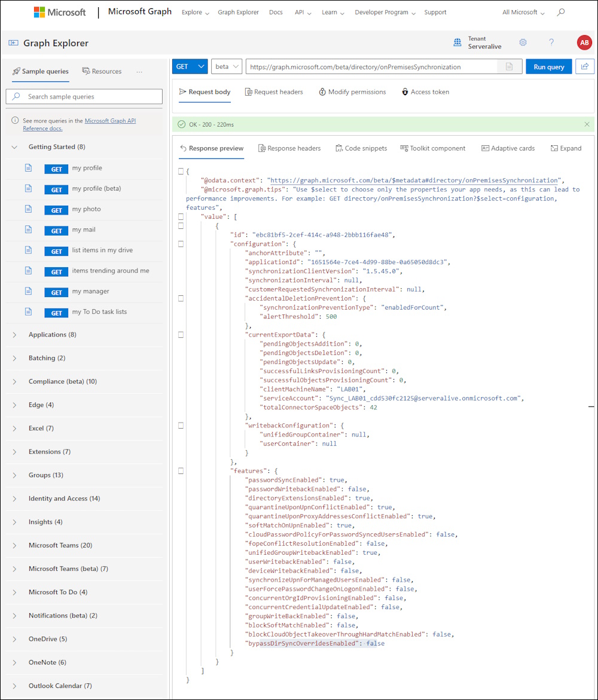Image resolution: width=598 pixels, height=700 pixels.
Task: Toggle fold box at "currentExportData" line
Action: 181,335
